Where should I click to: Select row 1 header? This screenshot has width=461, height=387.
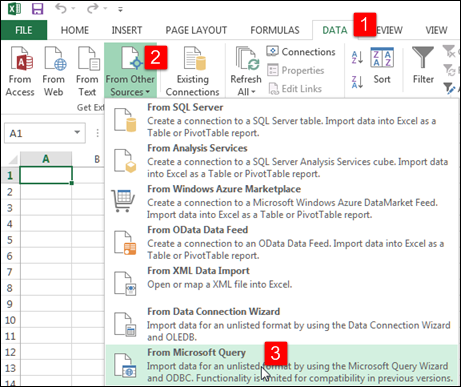10,175
